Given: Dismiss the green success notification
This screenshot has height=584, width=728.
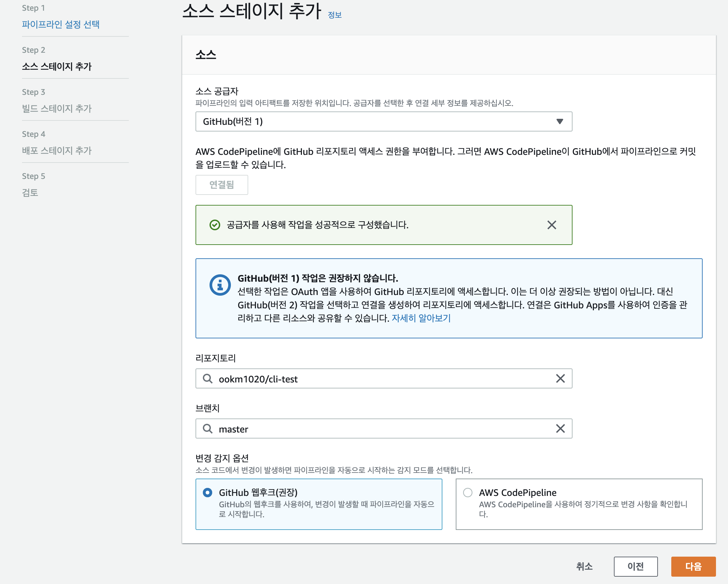Looking at the screenshot, I should [x=552, y=225].
